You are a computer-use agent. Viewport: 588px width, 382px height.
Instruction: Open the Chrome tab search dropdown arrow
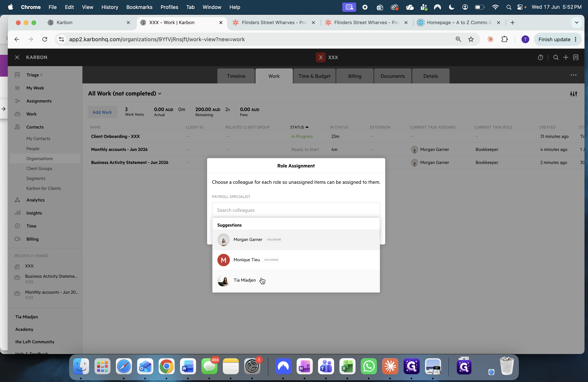(576, 23)
